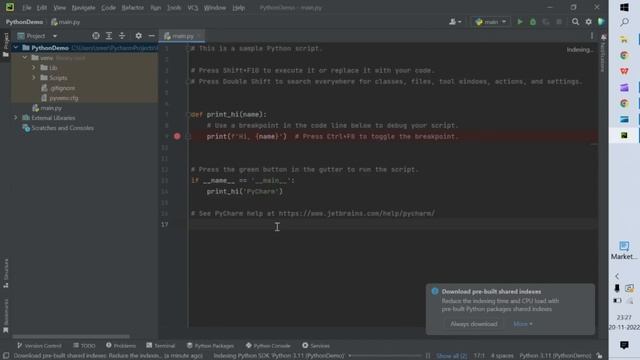Open the Edit menu
Viewport: 640px width, 360px height.
[42, 8]
